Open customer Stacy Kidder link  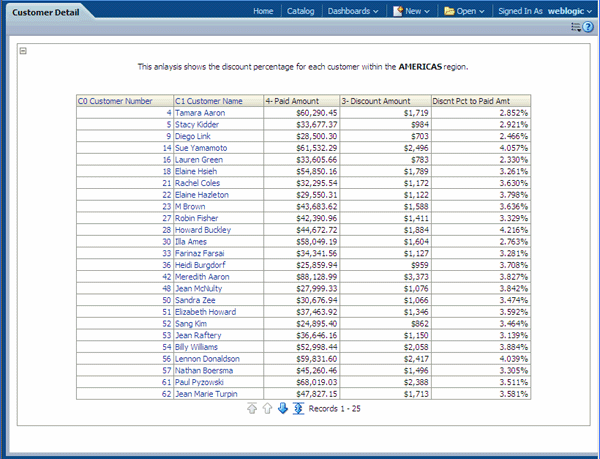point(197,124)
